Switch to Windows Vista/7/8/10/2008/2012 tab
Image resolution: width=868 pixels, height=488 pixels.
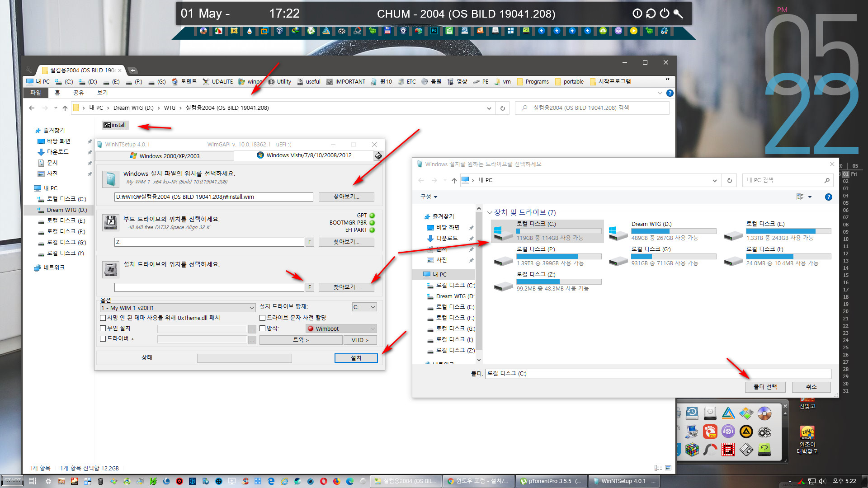click(304, 155)
